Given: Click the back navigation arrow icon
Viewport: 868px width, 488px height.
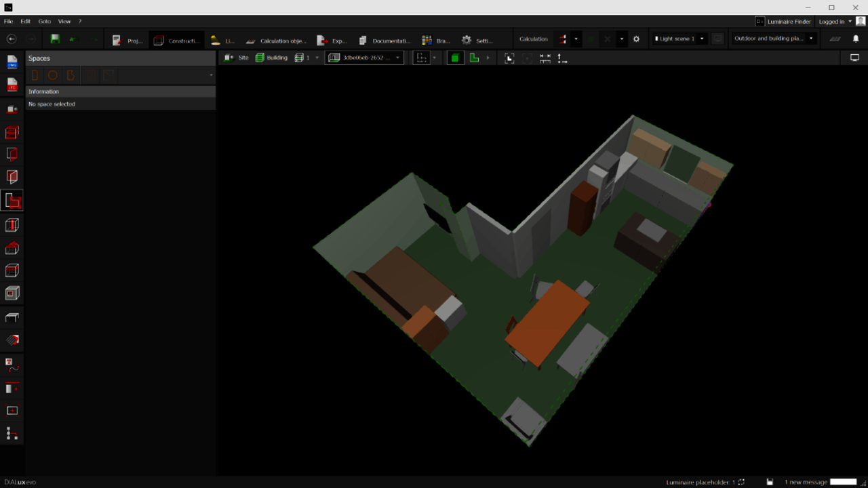Looking at the screenshot, I should (x=12, y=39).
